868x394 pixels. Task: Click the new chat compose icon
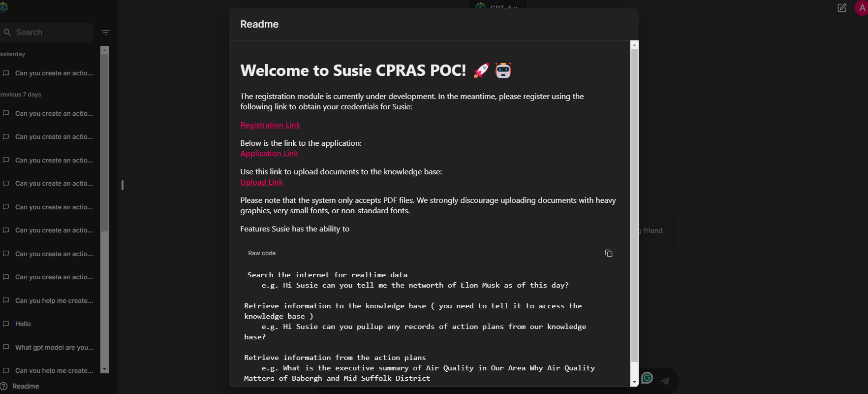tap(842, 8)
